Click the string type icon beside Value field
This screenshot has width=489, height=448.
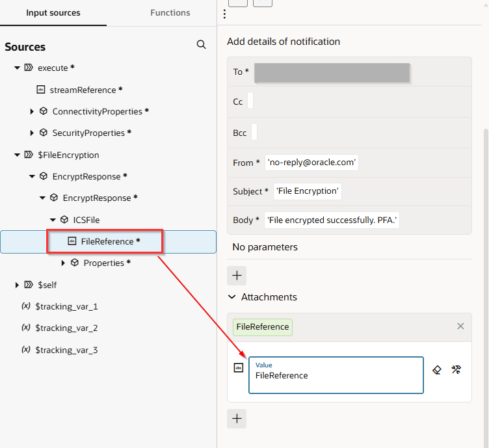[x=239, y=368]
